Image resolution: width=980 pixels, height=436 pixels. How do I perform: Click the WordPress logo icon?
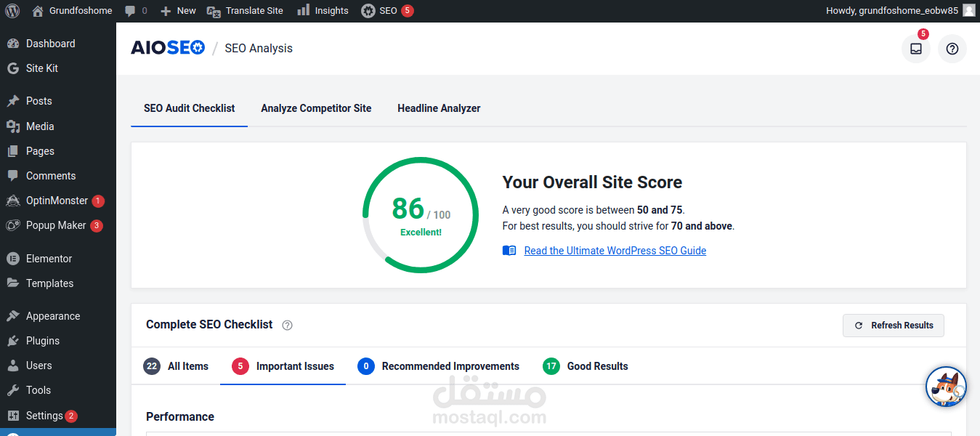(12, 11)
